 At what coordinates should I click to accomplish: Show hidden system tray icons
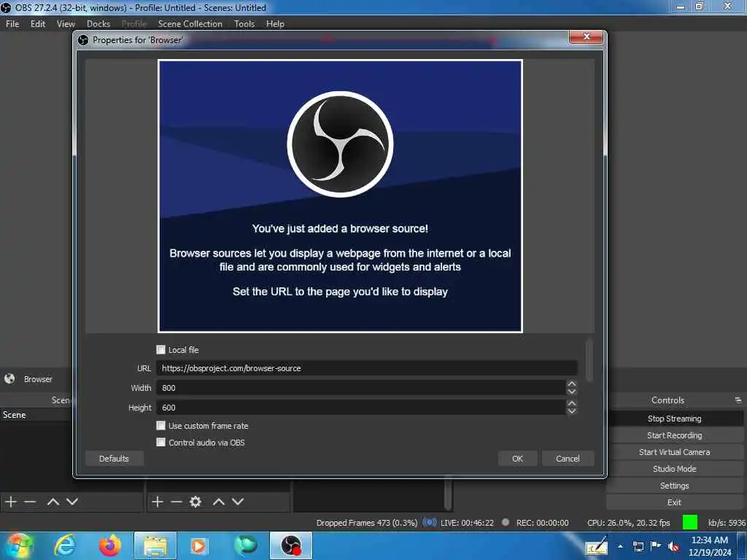click(x=620, y=547)
